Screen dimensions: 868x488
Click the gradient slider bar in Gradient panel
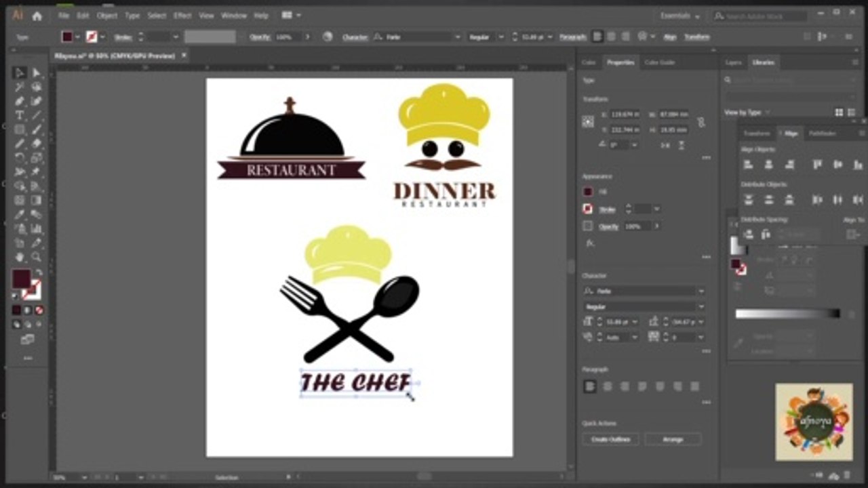788,314
